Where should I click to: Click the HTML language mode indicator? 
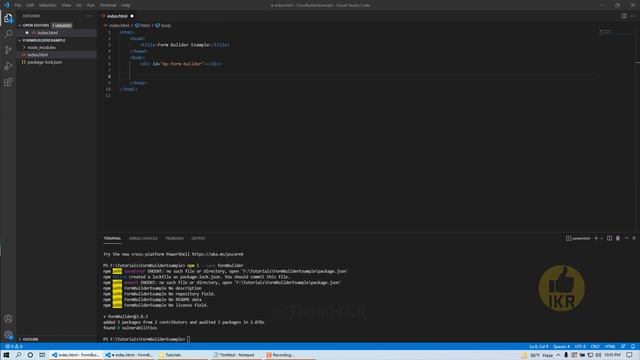tap(610, 347)
